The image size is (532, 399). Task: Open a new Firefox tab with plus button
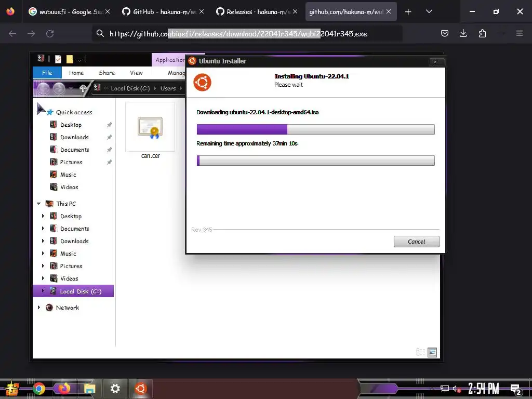click(408, 12)
